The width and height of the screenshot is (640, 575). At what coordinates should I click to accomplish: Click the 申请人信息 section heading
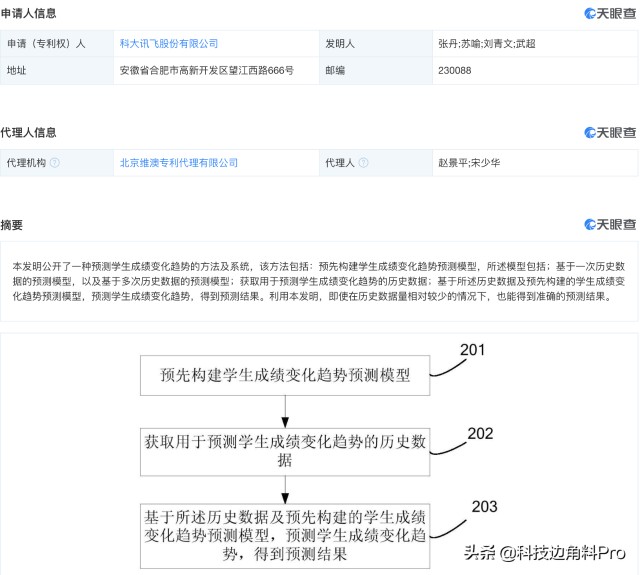28,13
